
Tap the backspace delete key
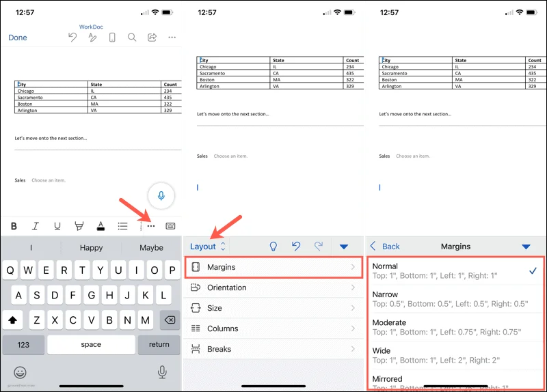point(170,320)
